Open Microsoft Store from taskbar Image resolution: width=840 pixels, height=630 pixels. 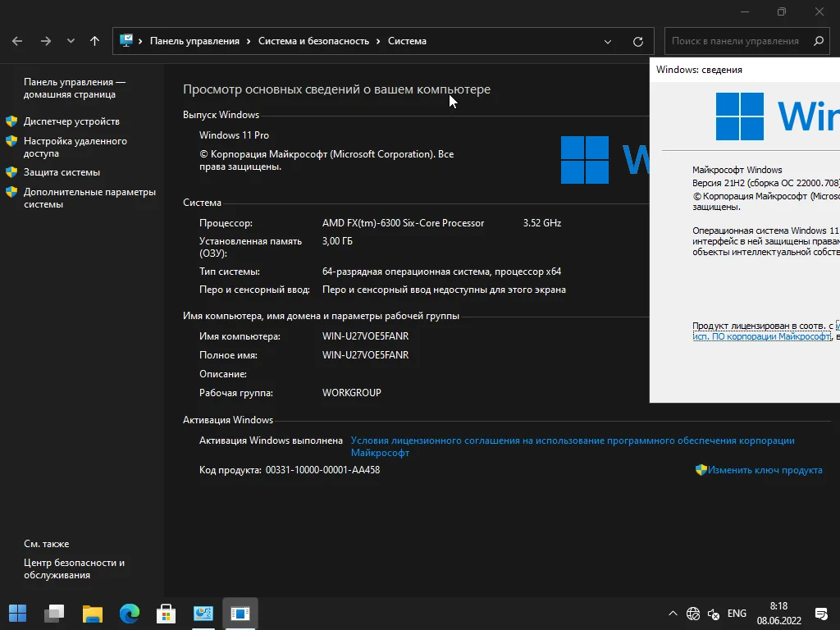point(166,613)
